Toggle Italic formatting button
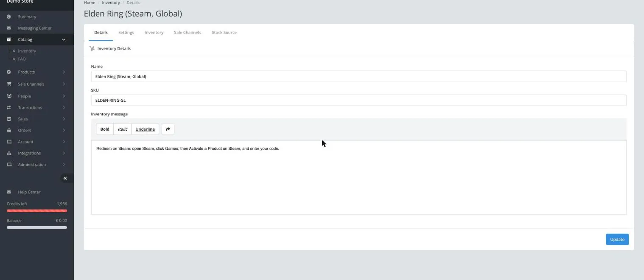This screenshot has height=280, width=644. click(x=123, y=129)
